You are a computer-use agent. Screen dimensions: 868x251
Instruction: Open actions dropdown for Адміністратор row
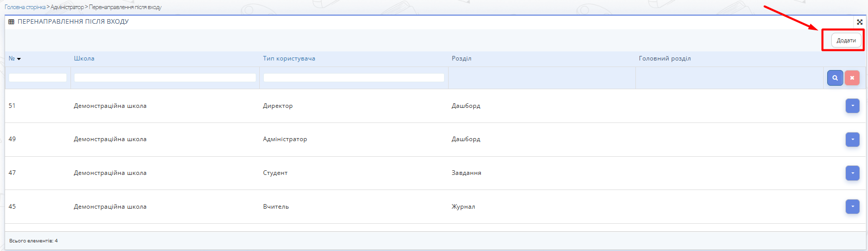[x=852, y=140]
